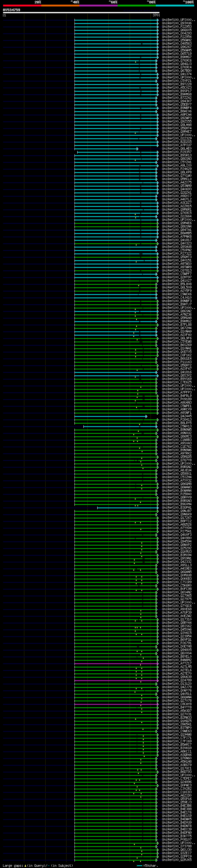The height and width of the screenshot is (868, 197).
Task: Open hit UniRef100_C8CAY8
Action: 177,704
